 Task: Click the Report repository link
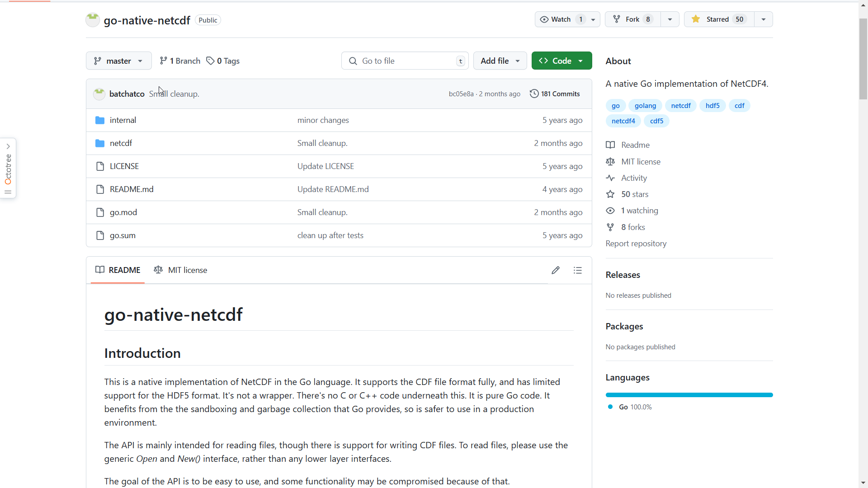tap(636, 244)
